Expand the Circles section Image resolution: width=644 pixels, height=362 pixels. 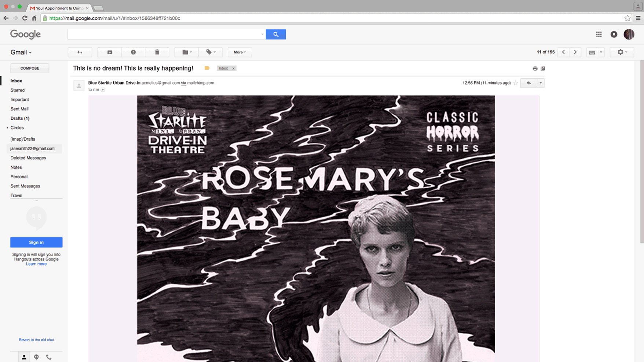[7, 128]
